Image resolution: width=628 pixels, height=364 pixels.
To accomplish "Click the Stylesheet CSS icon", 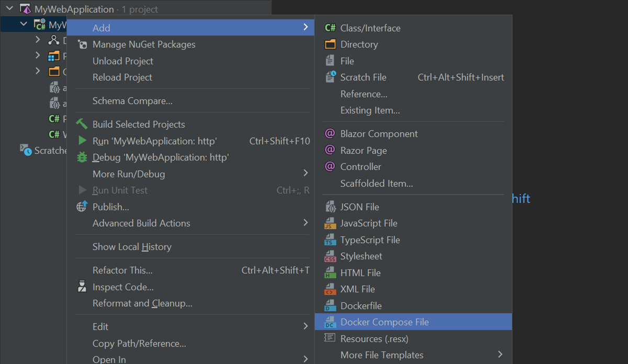I will 330,257.
